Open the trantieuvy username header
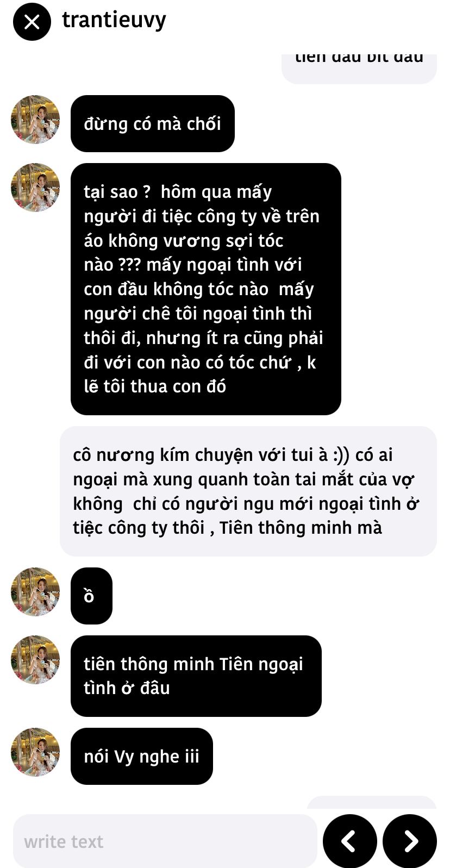This screenshot has width=450, height=868. (114, 20)
